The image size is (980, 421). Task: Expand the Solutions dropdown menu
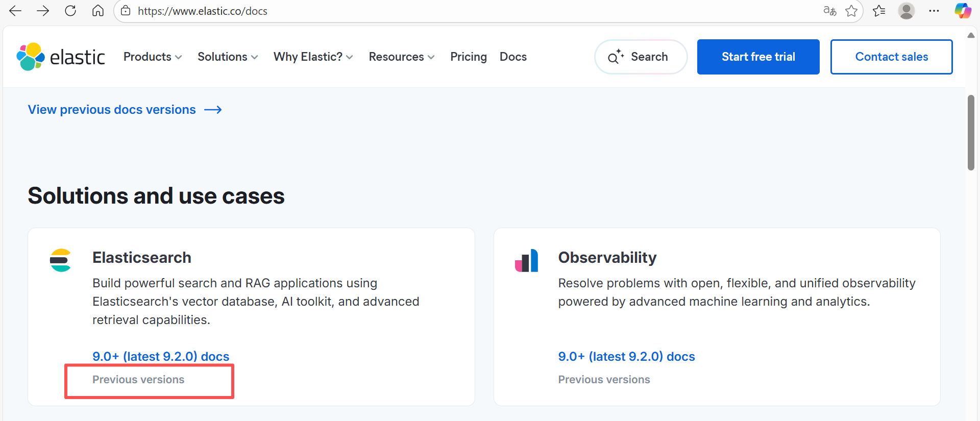click(x=228, y=57)
